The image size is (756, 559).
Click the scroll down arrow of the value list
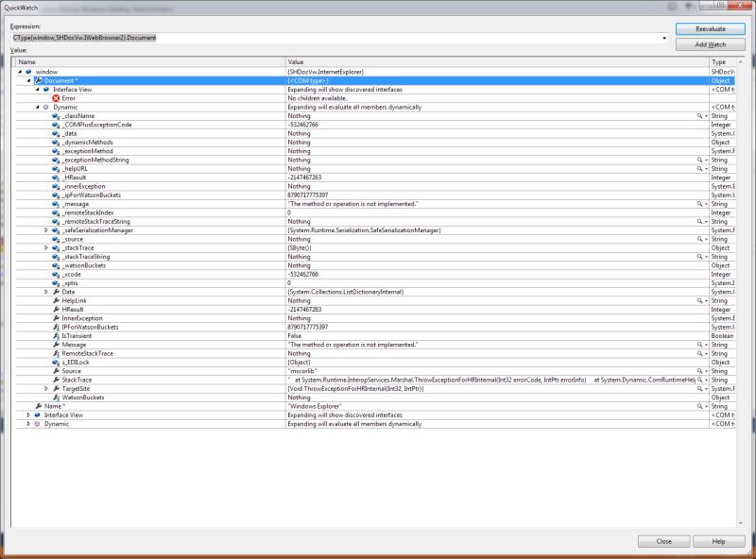[740, 523]
